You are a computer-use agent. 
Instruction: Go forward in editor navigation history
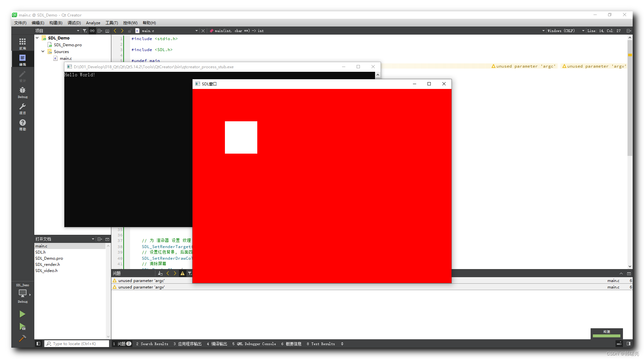pyautogui.click(x=122, y=31)
